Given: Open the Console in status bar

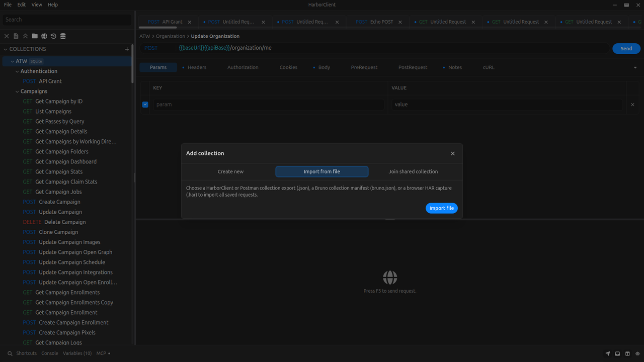Looking at the screenshot, I should [50, 353].
